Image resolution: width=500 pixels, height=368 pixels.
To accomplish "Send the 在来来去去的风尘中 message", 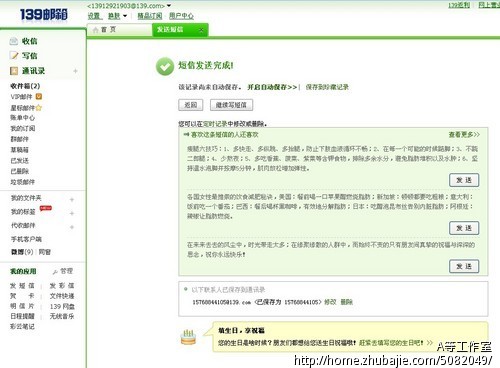I will 464,266.
